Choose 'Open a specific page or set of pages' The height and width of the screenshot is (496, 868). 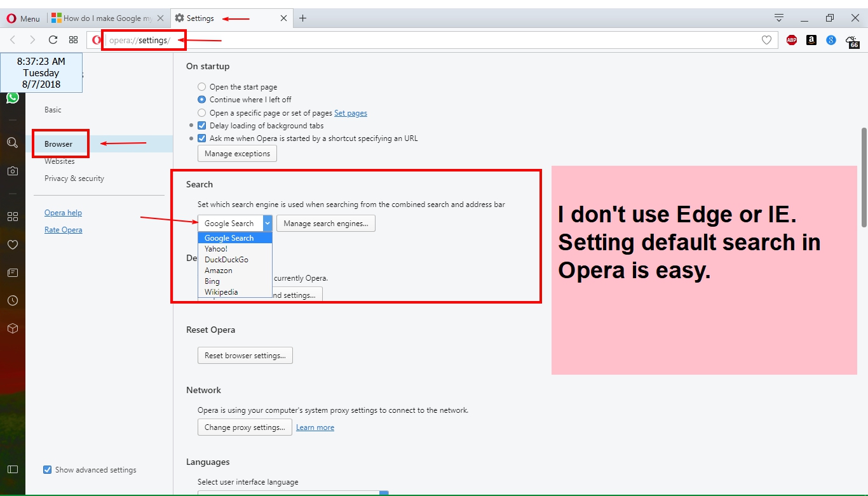click(201, 113)
